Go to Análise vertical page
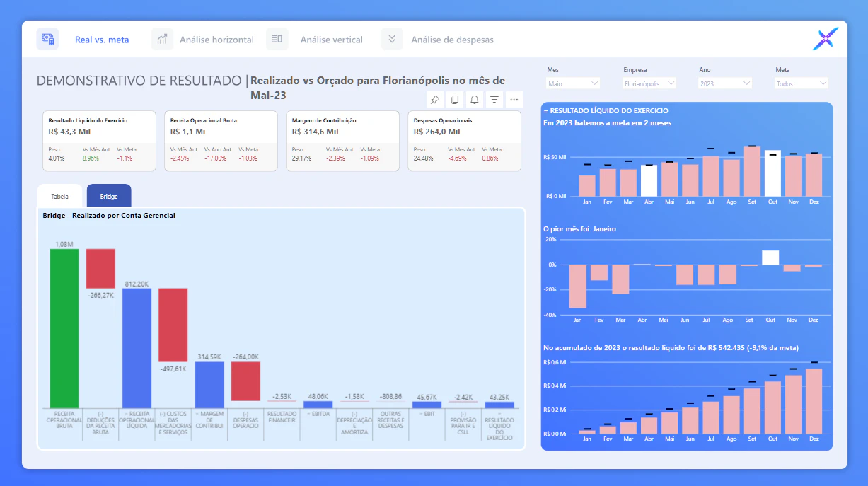868x486 pixels. coord(331,40)
